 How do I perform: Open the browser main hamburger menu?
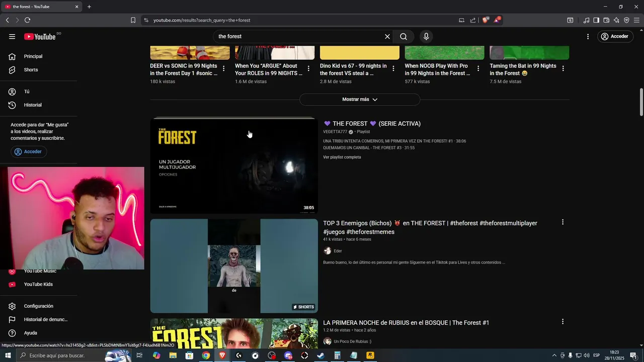click(x=637, y=20)
